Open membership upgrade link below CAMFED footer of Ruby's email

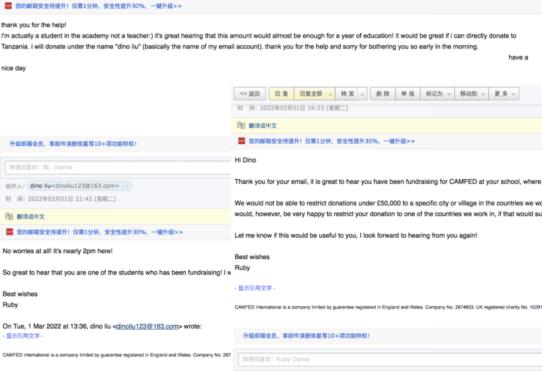pos(306,335)
